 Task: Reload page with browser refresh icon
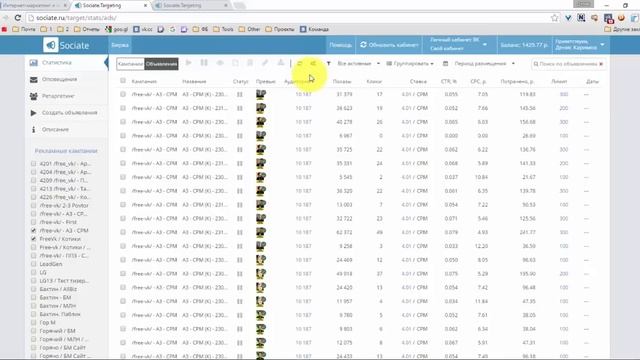18,18
